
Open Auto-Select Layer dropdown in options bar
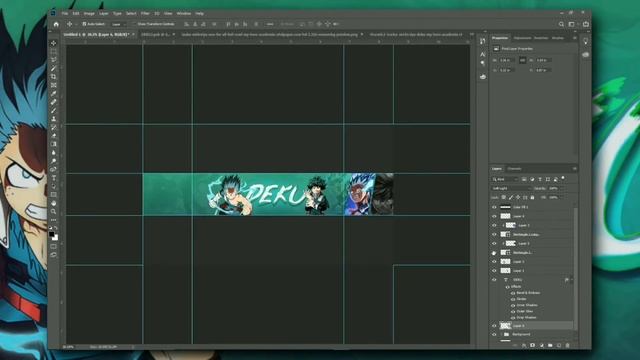(x=119, y=24)
